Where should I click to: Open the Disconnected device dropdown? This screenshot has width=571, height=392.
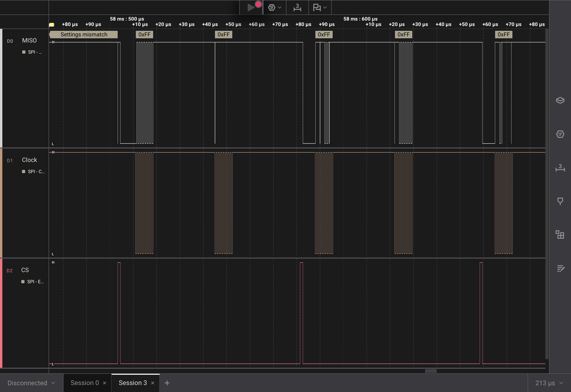[31, 383]
